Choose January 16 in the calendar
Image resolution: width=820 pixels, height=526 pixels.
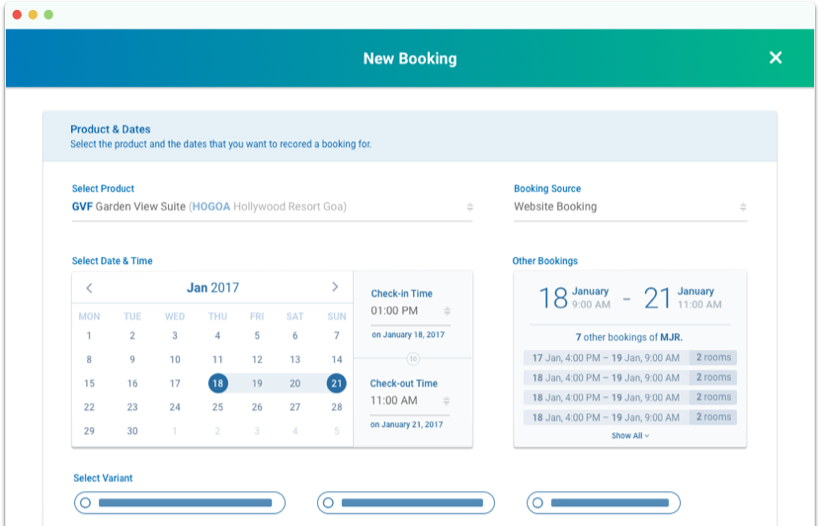(132, 383)
